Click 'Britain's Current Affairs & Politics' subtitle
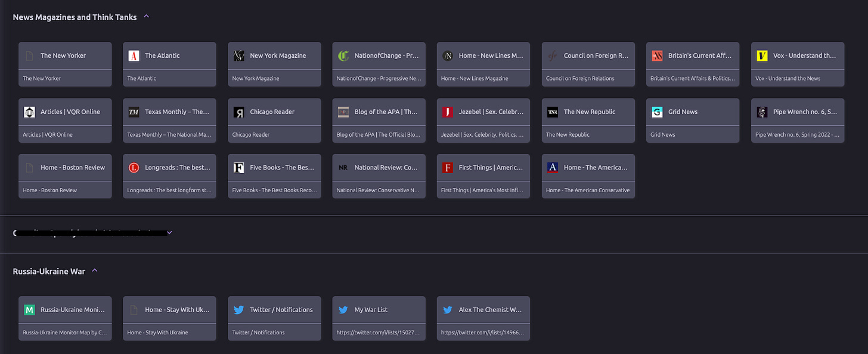868x354 pixels. click(693, 78)
